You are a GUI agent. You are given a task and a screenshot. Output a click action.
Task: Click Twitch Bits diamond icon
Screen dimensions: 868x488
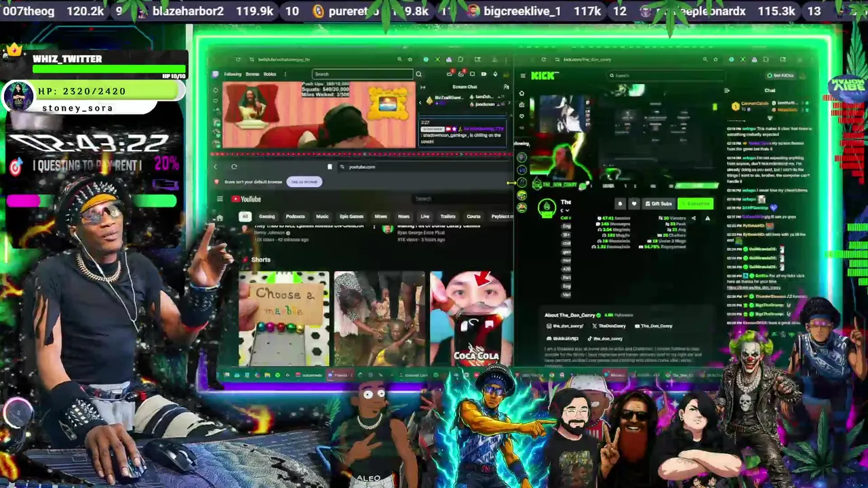(495, 74)
